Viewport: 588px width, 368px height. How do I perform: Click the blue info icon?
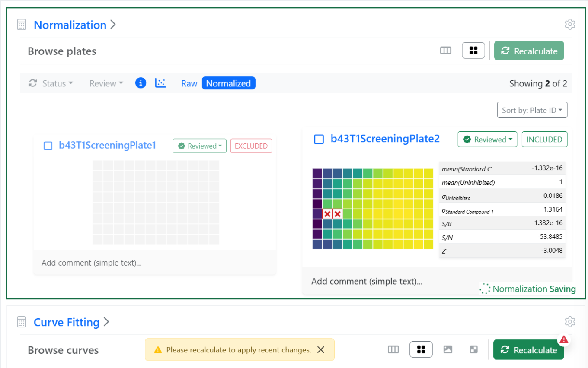141,83
